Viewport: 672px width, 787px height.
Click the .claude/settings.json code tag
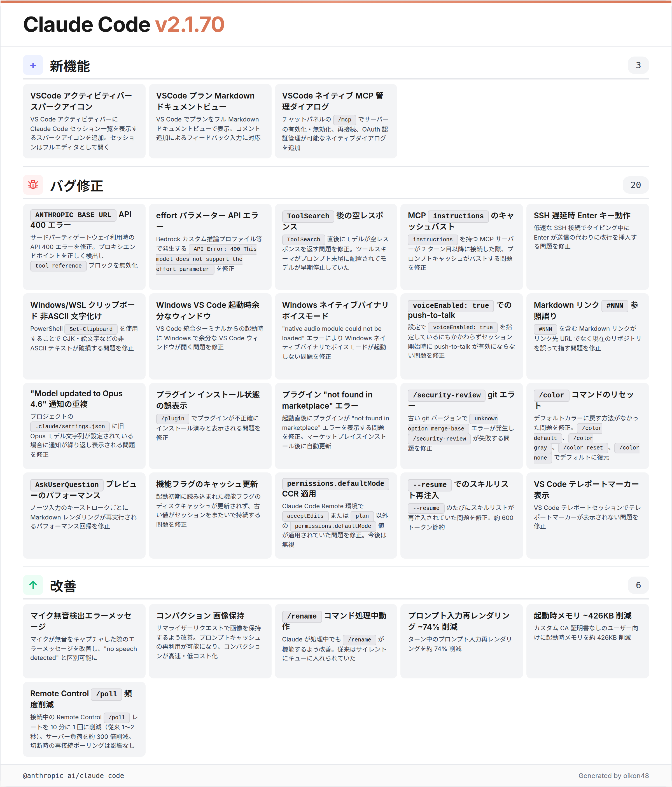(x=70, y=427)
